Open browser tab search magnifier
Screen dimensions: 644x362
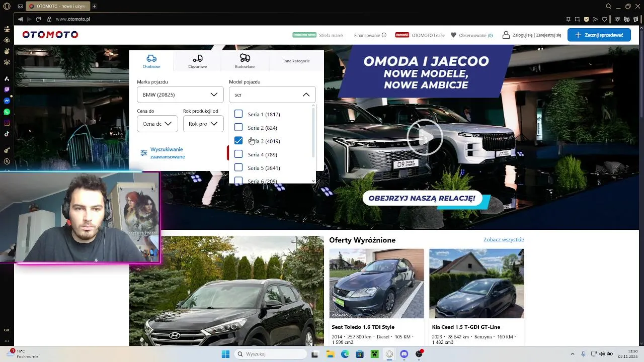[608, 6]
